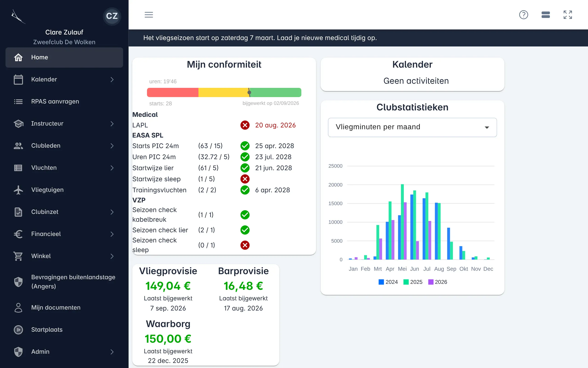Open the Vliegminuten per maand dropdown
The image size is (588, 368).
point(412,127)
